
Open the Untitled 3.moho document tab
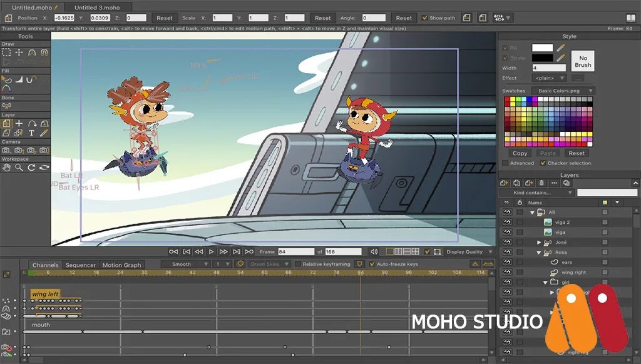[97, 8]
